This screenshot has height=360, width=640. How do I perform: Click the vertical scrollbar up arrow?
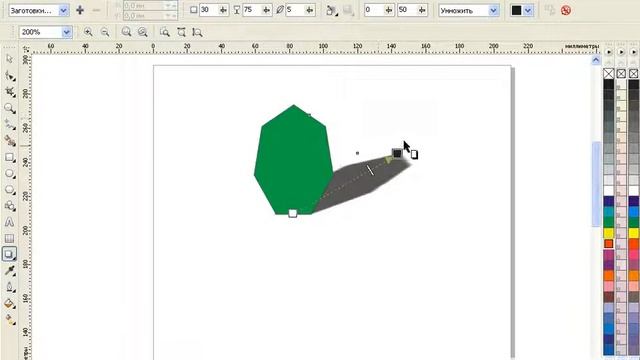point(596,60)
